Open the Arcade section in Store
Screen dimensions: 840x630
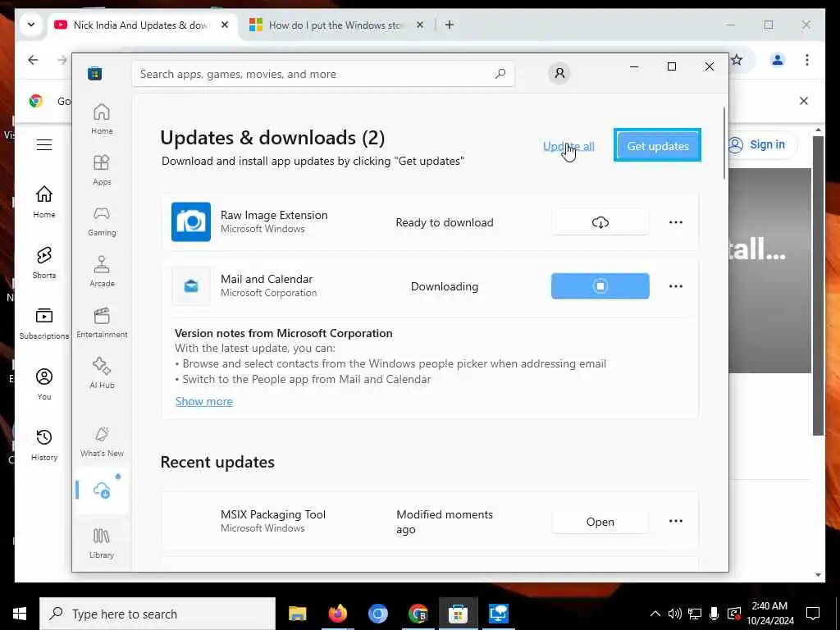click(102, 272)
